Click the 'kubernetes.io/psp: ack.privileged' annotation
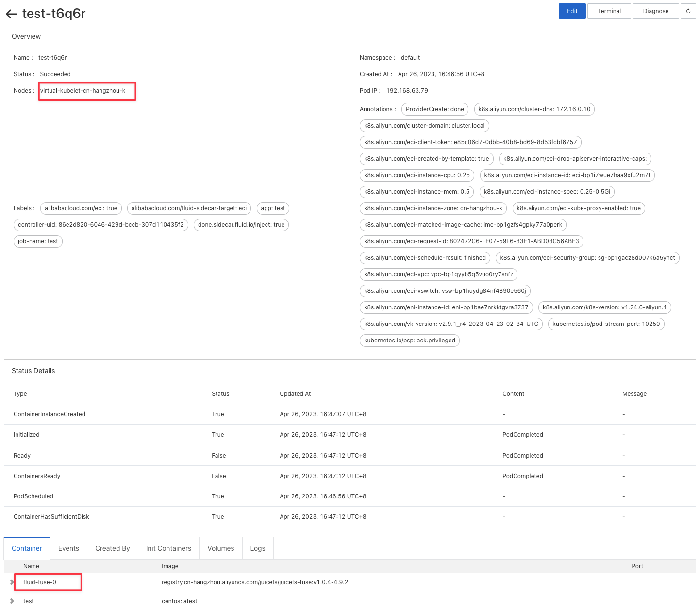Image resolution: width=700 pixels, height=614 pixels. 409,341
